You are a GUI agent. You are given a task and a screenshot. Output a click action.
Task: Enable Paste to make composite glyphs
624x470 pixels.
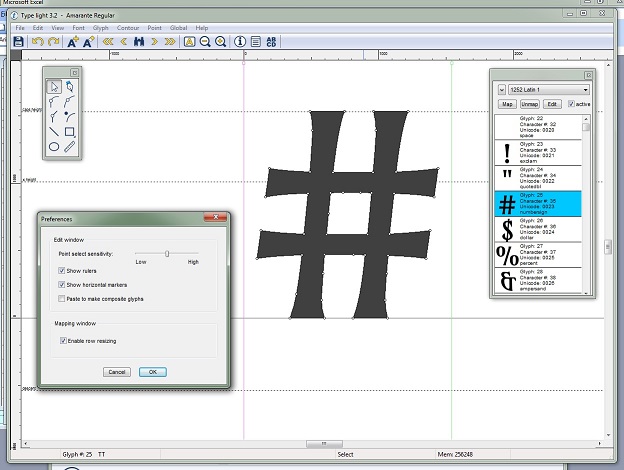[x=62, y=298]
